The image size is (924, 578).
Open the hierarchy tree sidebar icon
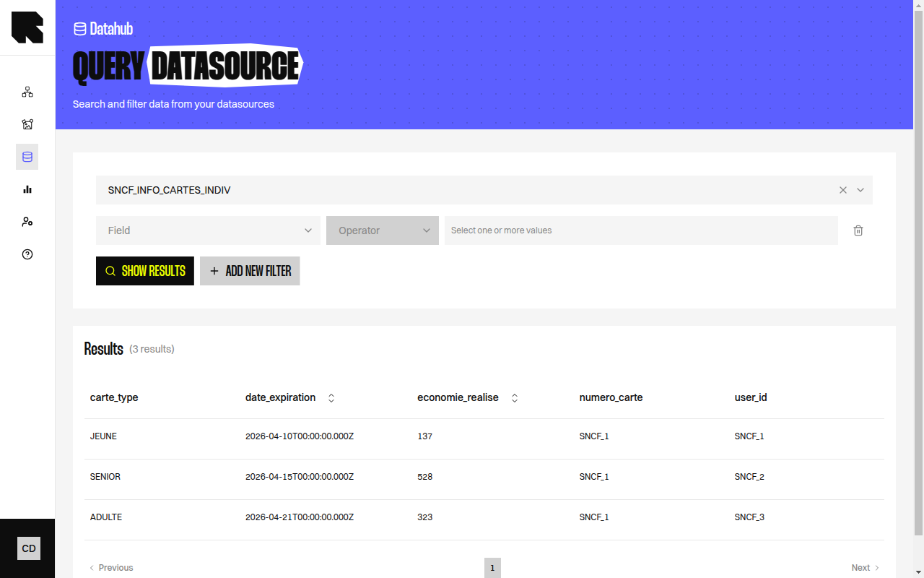coord(27,92)
